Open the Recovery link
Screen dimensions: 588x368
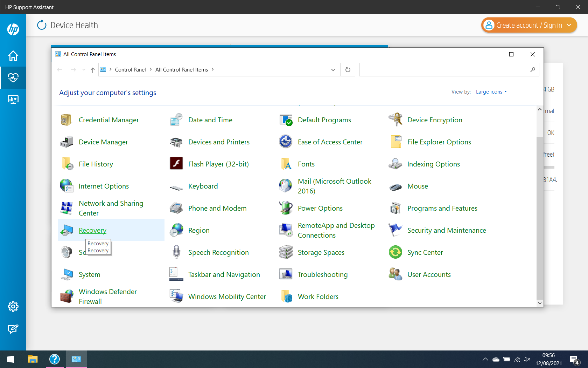[92, 230]
